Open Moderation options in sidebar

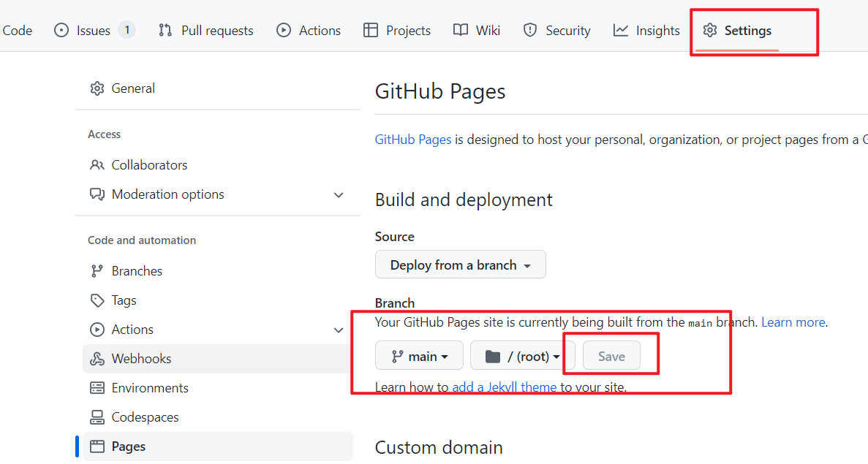[x=218, y=194]
